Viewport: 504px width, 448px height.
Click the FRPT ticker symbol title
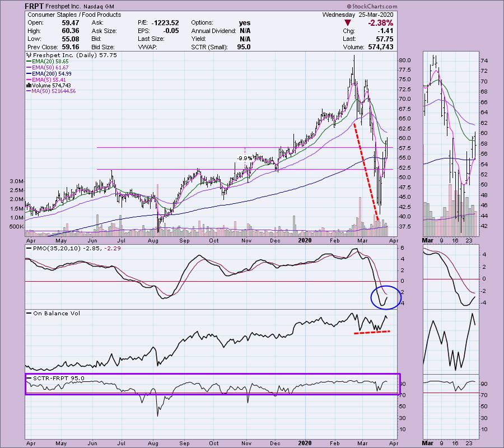34,6
